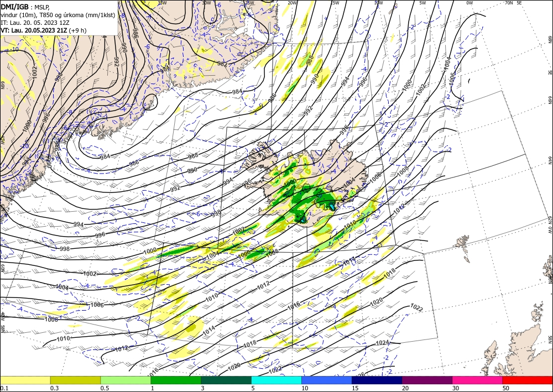Click the 'IT: Lau. 20. 05. 2023 12Z' line
The width and height of the screenshot is (553, 392).
(35, 23)
